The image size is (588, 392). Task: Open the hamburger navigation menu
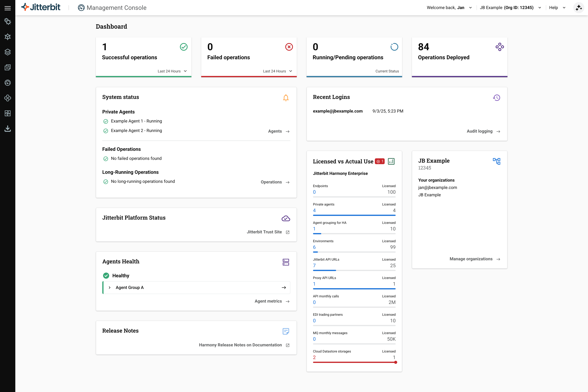click(x=8, y=8)
